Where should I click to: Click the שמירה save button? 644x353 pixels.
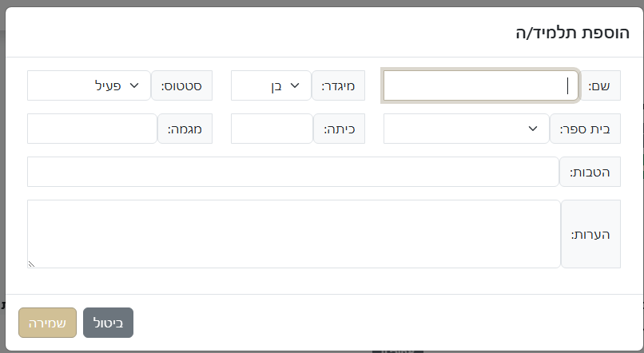point(47,323)
